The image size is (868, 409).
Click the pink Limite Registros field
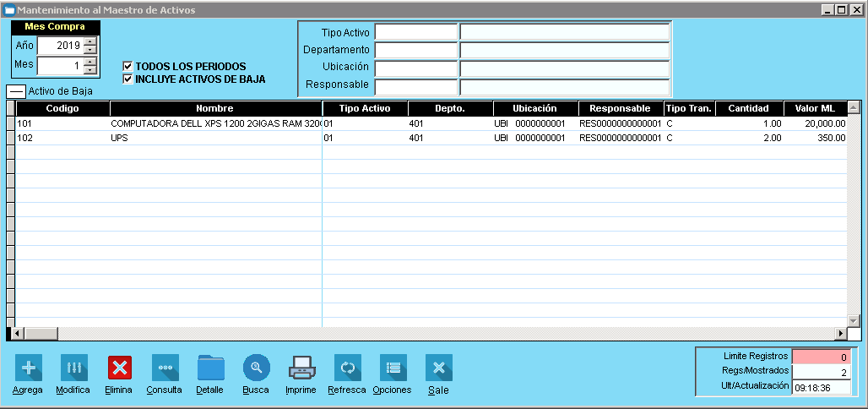click(822, 357)
